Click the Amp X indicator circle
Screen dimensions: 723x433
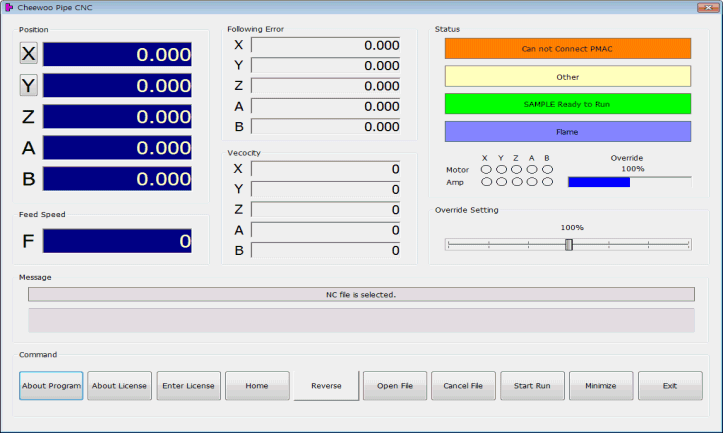(x=486, y=182)
